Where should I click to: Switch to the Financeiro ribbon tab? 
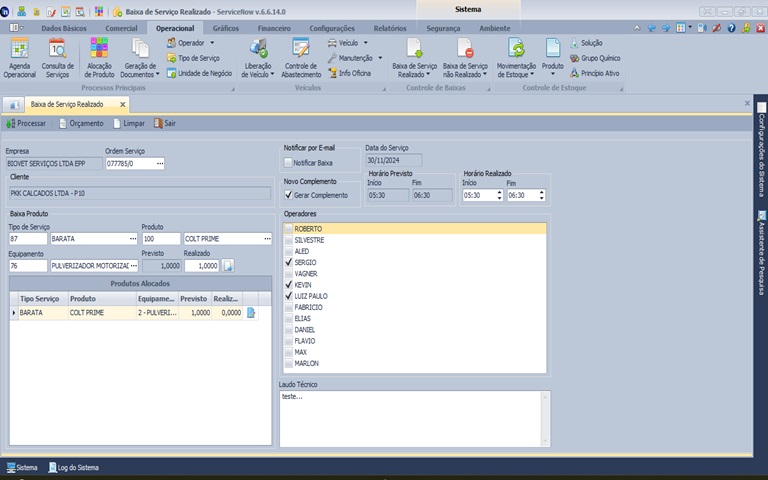click(x=275, y=29)
